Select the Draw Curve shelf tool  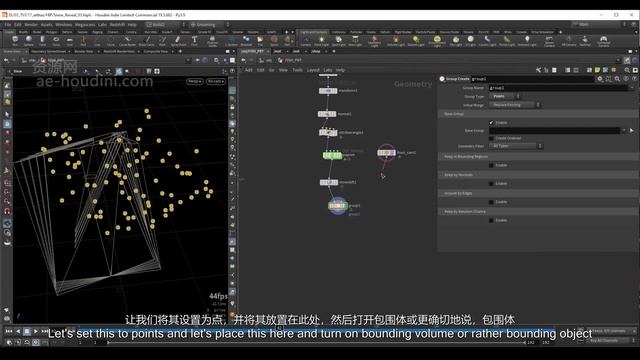[x=147, y=40]
